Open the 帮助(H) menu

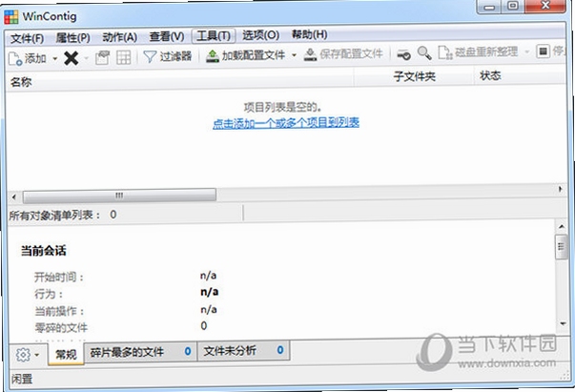coord(309,34)
